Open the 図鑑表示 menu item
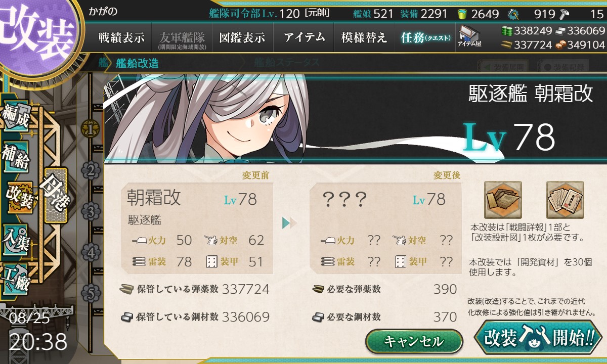607x364 pixels. click(242, 37)
